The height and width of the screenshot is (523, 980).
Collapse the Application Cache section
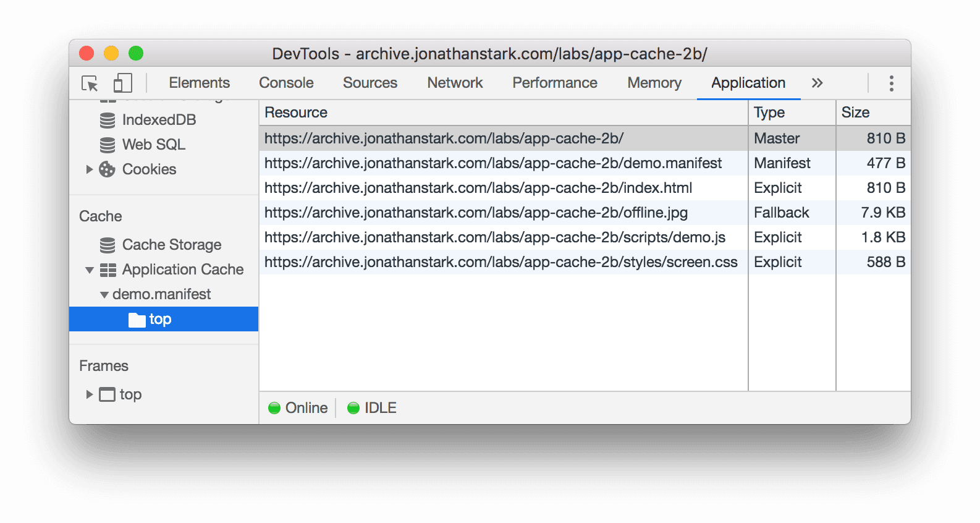click(89, 270)
